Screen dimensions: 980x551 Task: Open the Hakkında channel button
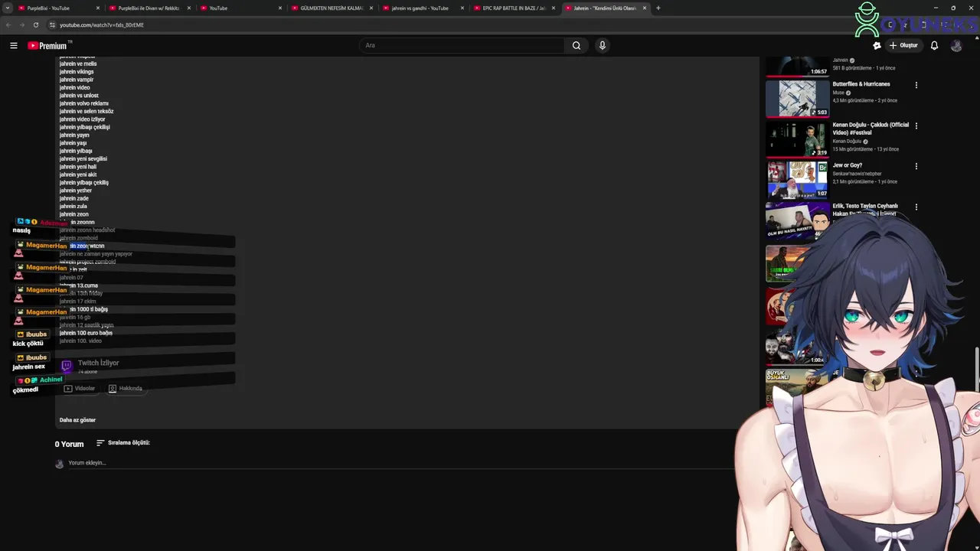click(x=126, y=389)
